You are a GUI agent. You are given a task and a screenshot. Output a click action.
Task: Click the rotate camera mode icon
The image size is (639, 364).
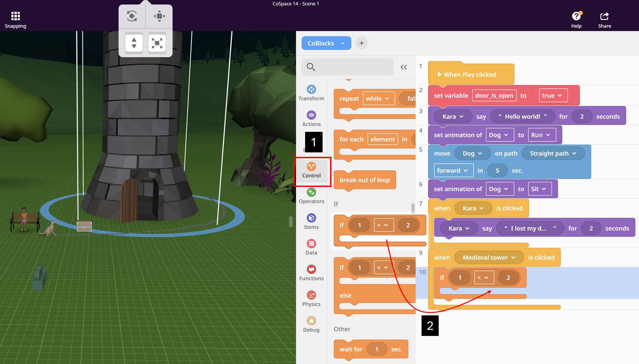pyautogui.click(x=132, y=16)
